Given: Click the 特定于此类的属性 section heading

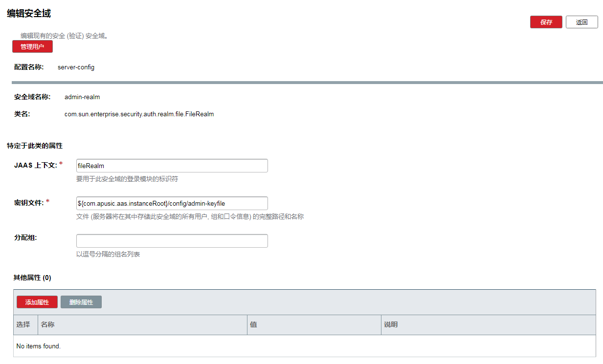Looking at the screenshot, I should point(35,146).
